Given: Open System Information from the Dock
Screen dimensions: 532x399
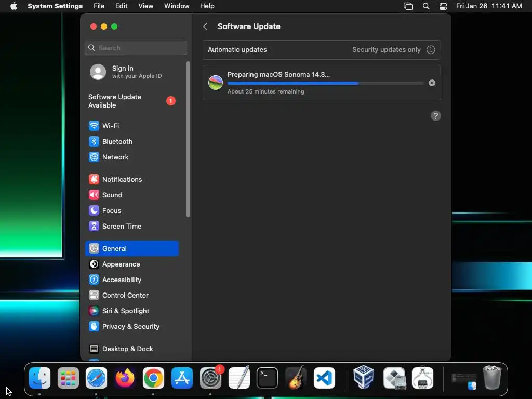Looking at the screenshot, I should tap(422, 378).
